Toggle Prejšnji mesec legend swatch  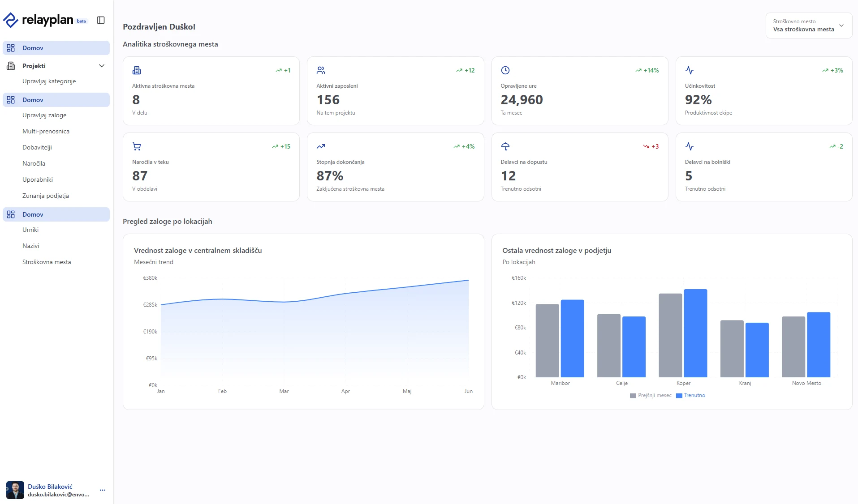[x=633, y=396]
